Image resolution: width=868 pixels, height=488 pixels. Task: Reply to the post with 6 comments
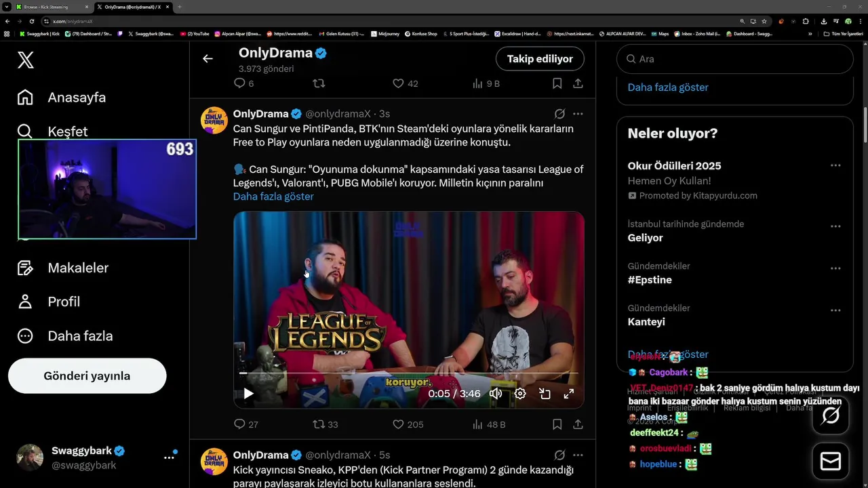point(243,83)
